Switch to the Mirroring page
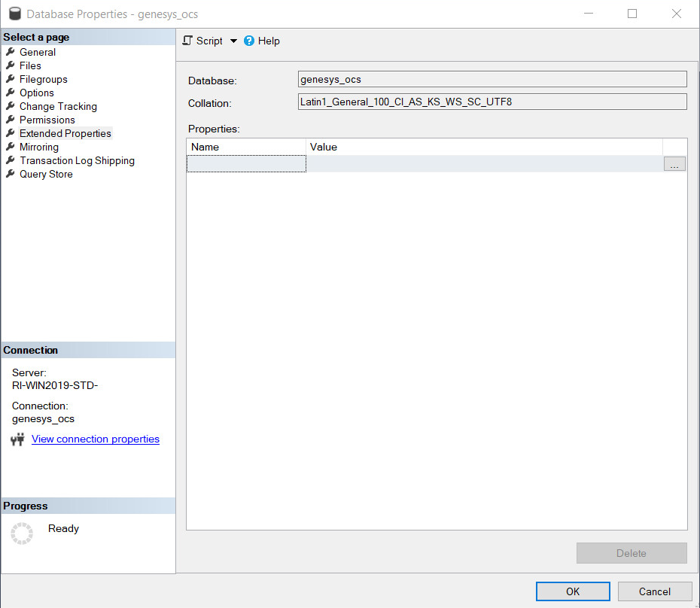Image resolution: width=700 pixels, height=608 pixels. tap(38, 147)
